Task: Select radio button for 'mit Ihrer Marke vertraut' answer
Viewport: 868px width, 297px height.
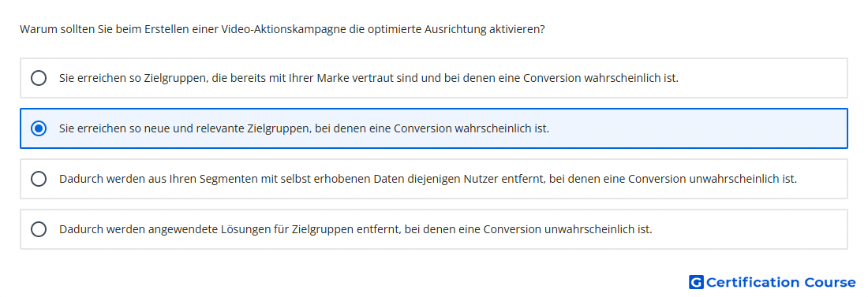Action: tap(39, 78)
